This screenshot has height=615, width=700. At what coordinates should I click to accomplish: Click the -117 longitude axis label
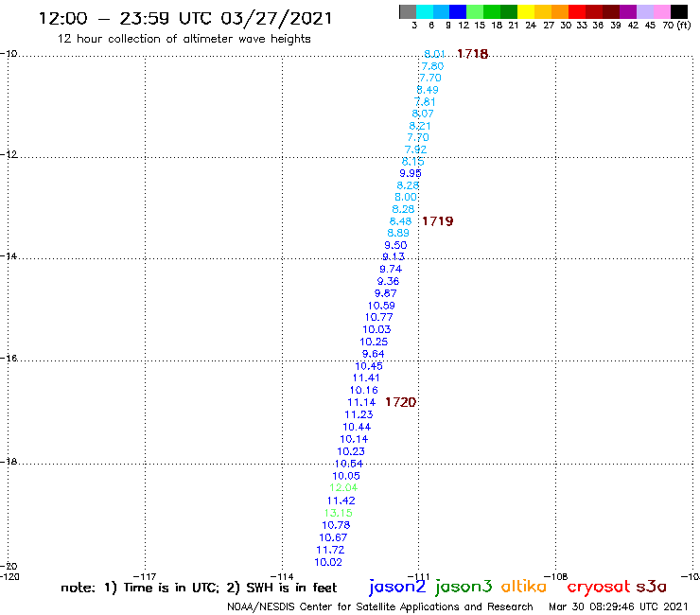point(145,577)
